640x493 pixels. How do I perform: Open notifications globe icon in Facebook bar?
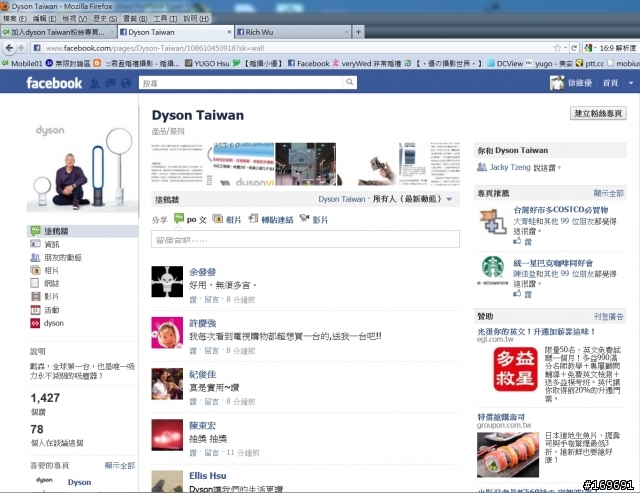(x=126, y=83)
